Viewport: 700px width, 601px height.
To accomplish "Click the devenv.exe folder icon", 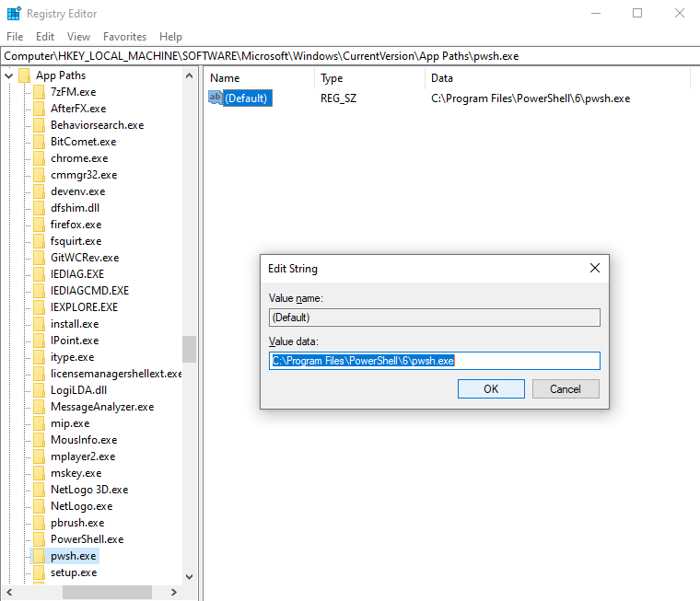I will coord(40,191).
